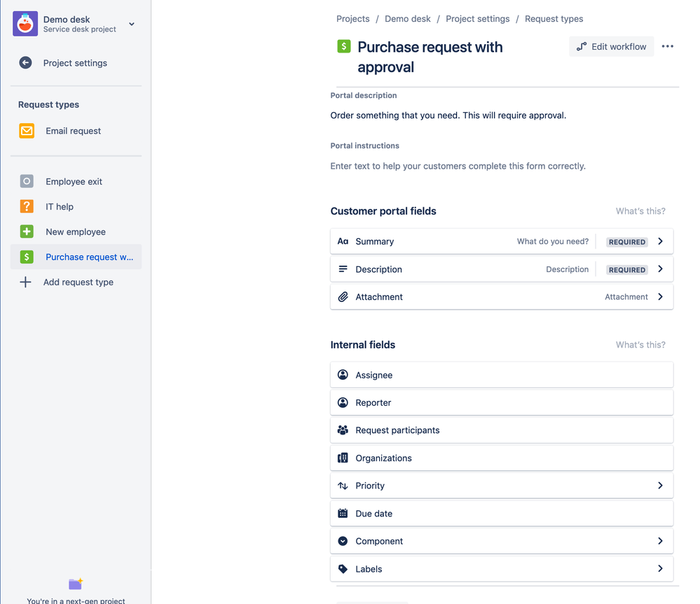Click the Purchase request dollar sign icon

click(27, 256)
